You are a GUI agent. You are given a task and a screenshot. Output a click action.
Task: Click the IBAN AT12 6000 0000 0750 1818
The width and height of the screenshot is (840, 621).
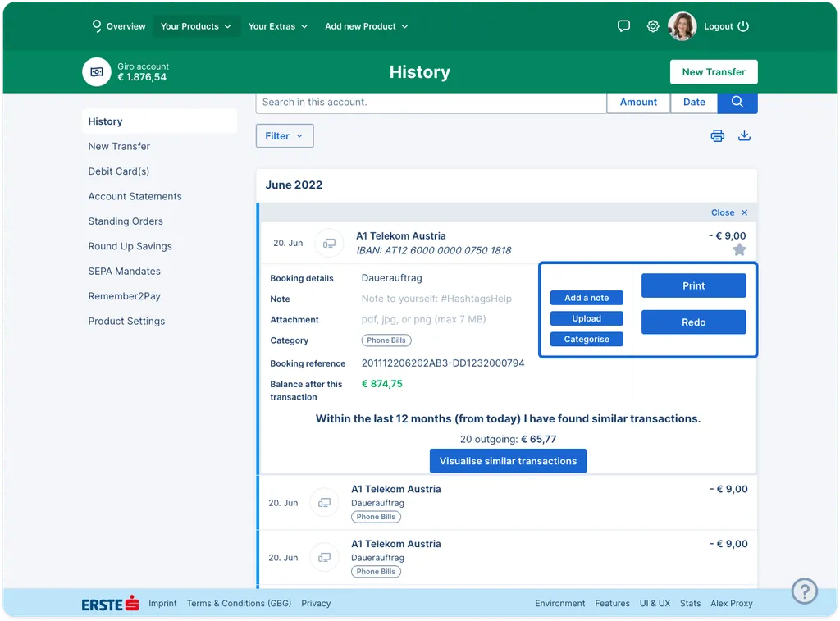433,250
